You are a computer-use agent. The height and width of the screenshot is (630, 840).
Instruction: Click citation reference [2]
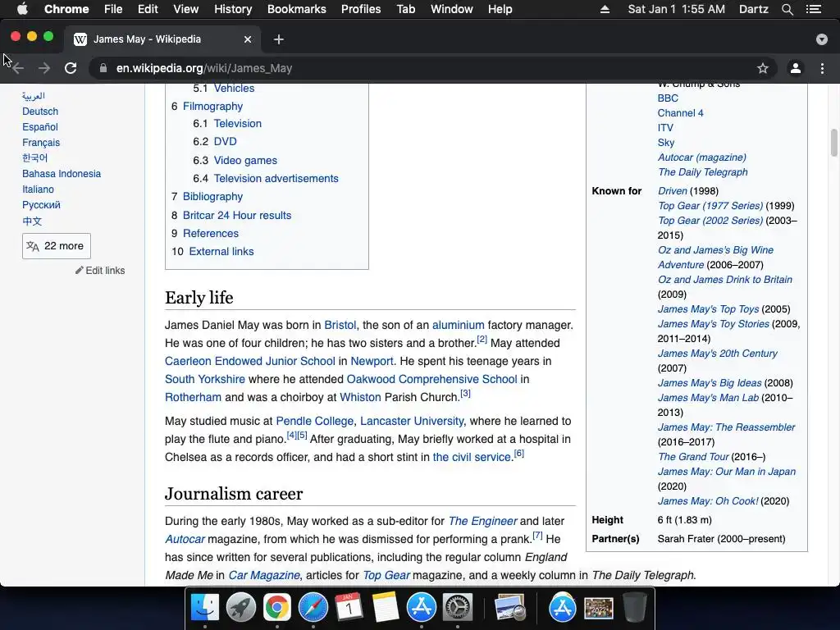[482, 339]
